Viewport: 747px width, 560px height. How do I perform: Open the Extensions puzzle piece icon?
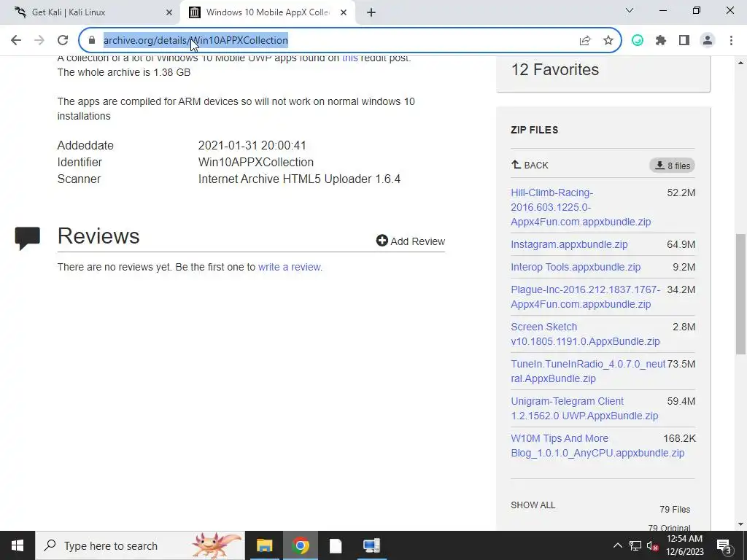coord(661,41)
